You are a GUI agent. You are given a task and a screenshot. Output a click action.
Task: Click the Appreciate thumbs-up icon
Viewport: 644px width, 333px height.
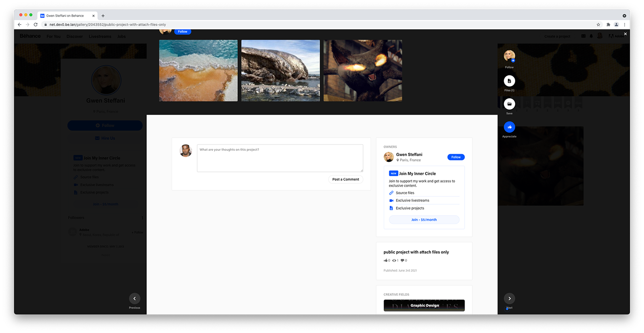point(509,127)
